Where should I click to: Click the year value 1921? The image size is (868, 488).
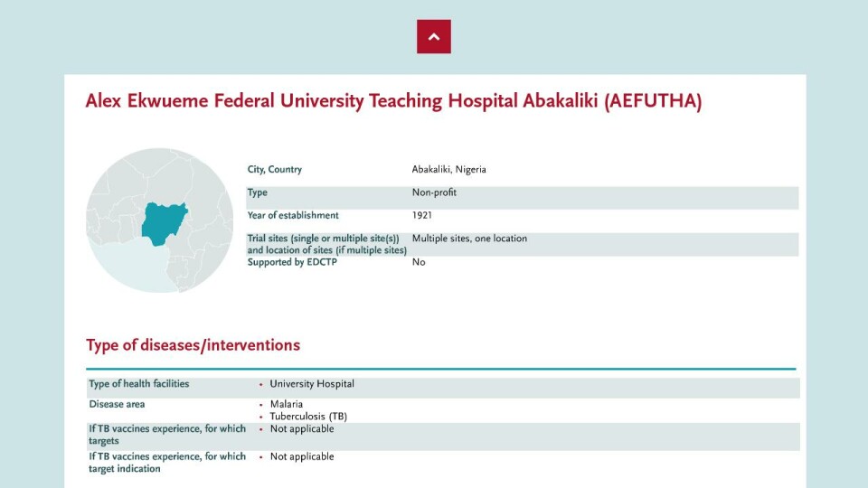coord(422,216)
